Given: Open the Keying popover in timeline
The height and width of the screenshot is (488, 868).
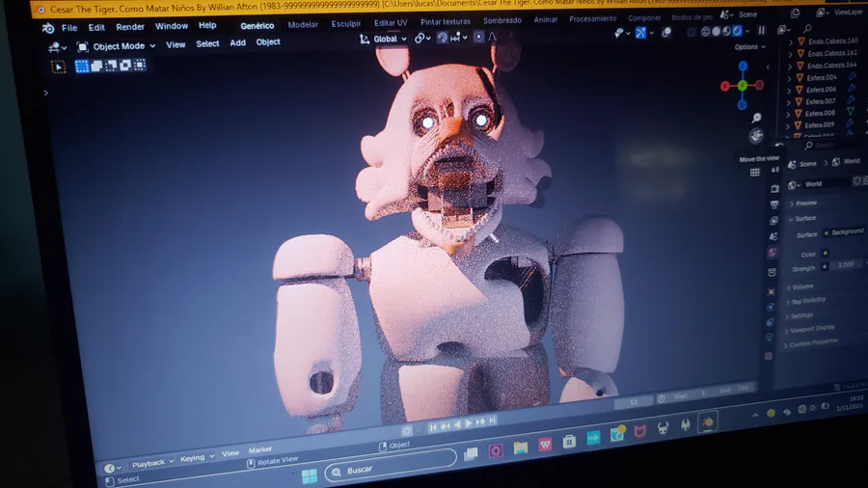Looking at the screenshot, I should point(196,458).
